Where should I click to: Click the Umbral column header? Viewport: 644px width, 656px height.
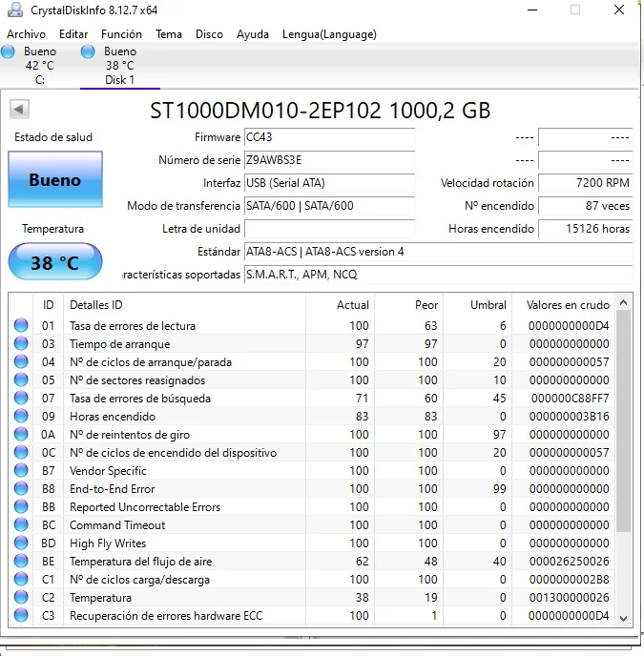[x=477, y=305]
